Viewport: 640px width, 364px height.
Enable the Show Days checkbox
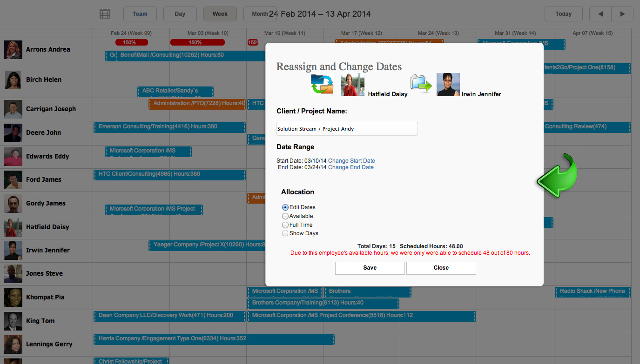click(x=285, y=233)
